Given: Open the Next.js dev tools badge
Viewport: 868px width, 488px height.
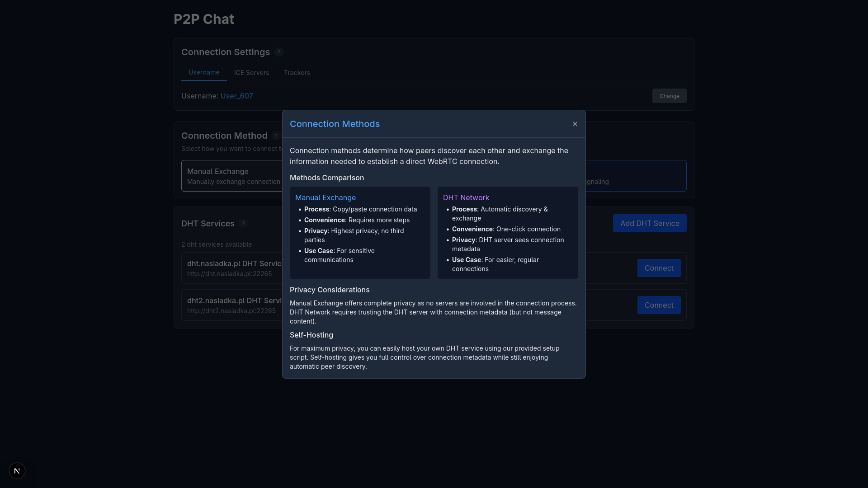Looking at the screenshot, I should (17, 471).
